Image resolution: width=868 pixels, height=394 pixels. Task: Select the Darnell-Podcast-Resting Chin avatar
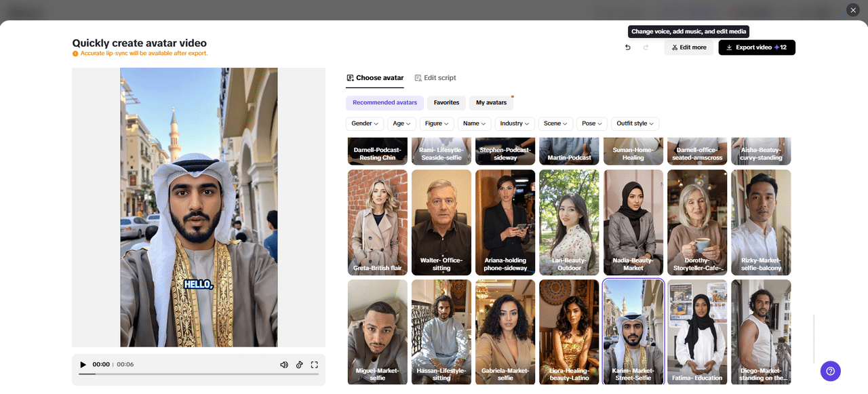pos(378,151)
